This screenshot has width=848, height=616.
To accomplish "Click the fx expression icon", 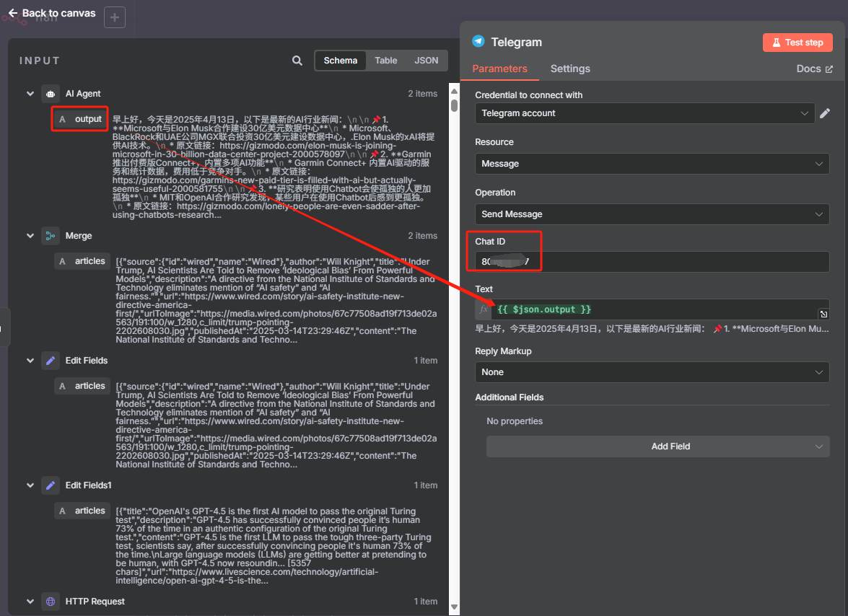I will click(484, 309).
